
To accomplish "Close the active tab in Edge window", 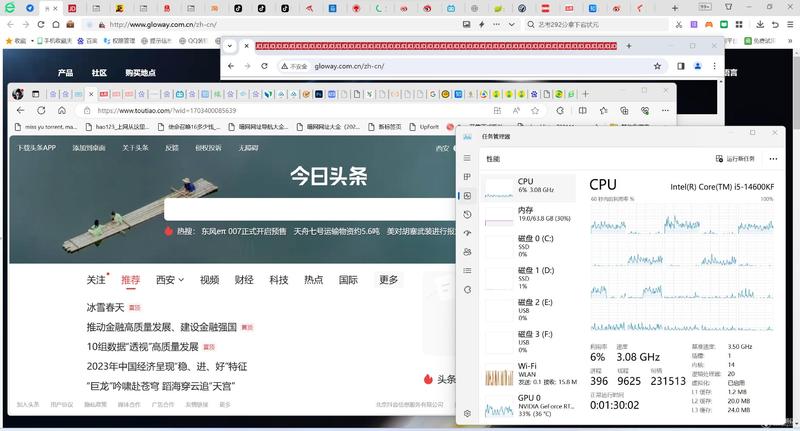I will (91, 94).
